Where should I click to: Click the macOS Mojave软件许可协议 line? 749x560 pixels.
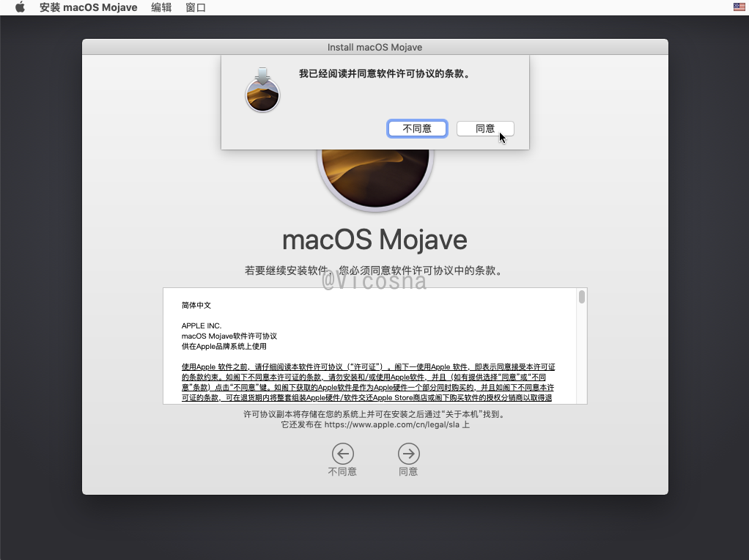pos(229,336)
